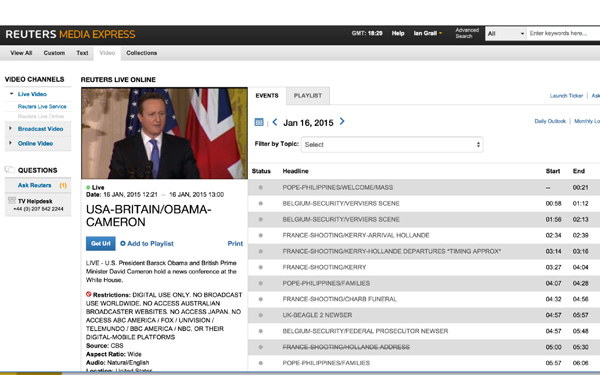Open FRANCE-SHOOTING/KERRY-ARRIVAL HOLLANDE event
The image size is (600, 375).
pyautogui.click(x=356, y=235)
